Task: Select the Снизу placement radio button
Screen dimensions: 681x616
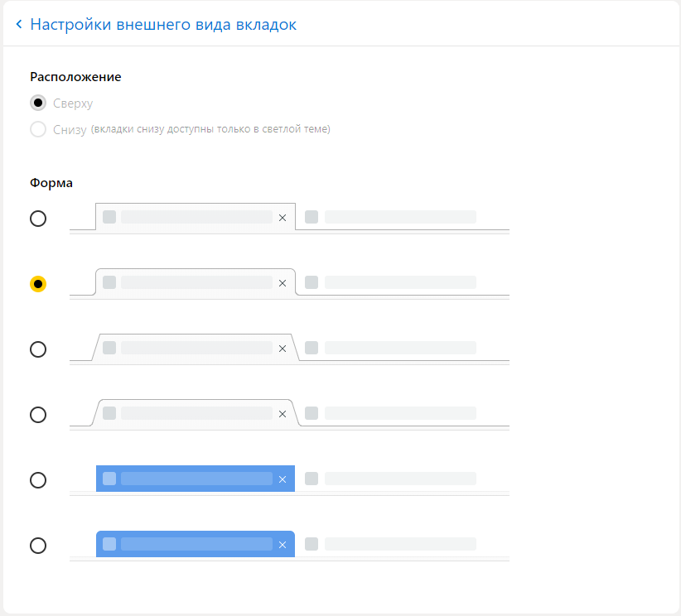Action: pos(38,129)
